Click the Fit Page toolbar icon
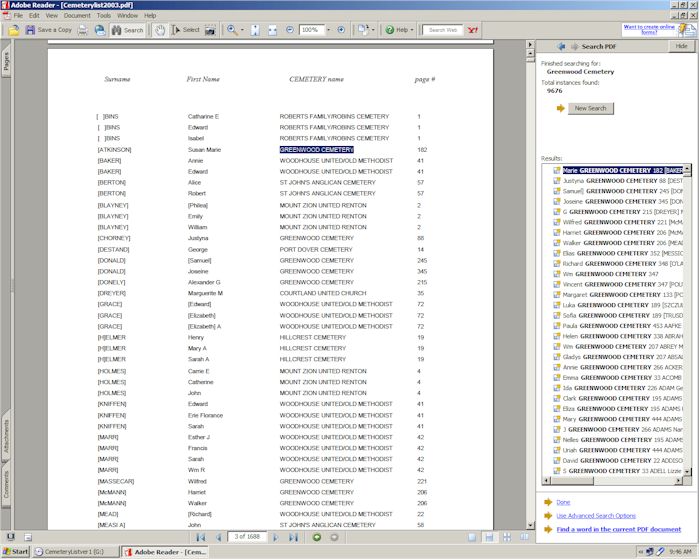The image size is (700, 560). pyautogui.click(x=255, y=30)
